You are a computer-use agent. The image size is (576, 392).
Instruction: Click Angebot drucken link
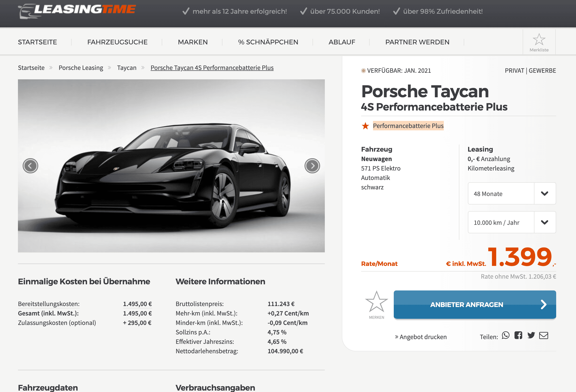pos(421,337)
